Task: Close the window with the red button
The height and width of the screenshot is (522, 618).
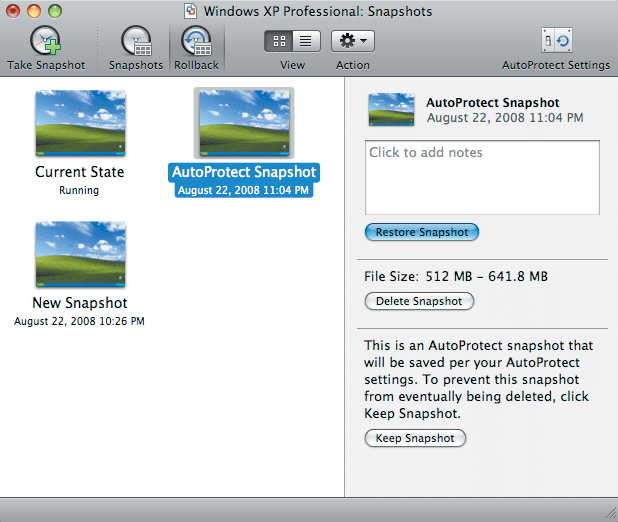Action: pos(13,11)
